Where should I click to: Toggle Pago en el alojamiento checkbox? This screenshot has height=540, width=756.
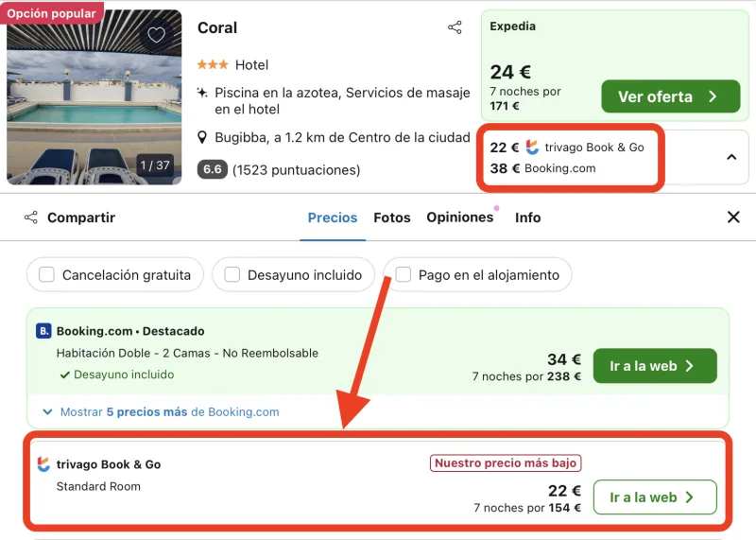(404, 274)
